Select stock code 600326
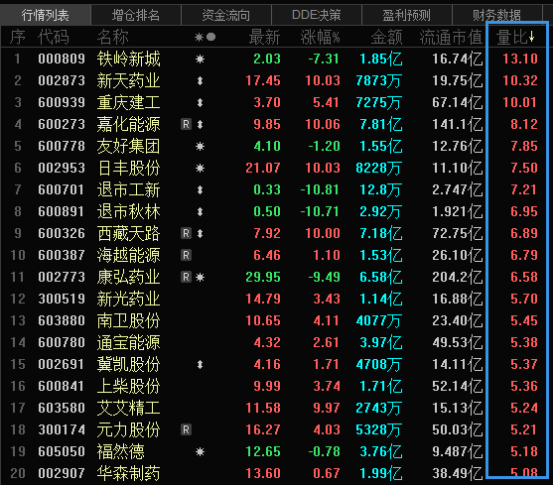Screen dimensions: 553x487 (x=62, y=233)
